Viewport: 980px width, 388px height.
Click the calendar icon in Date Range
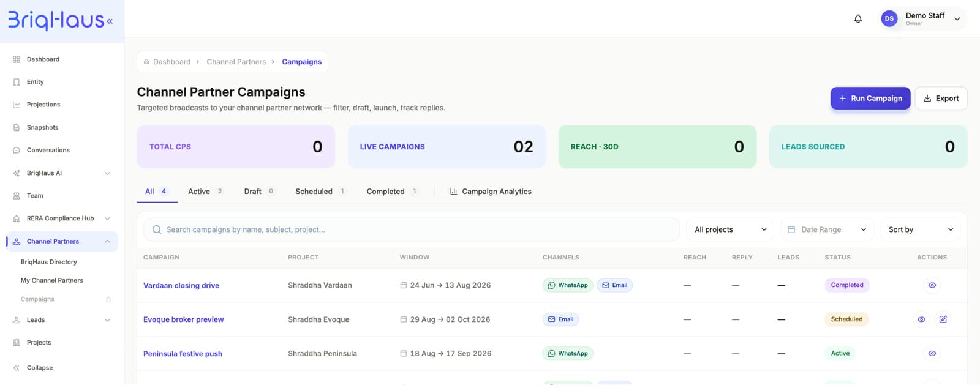791,229
